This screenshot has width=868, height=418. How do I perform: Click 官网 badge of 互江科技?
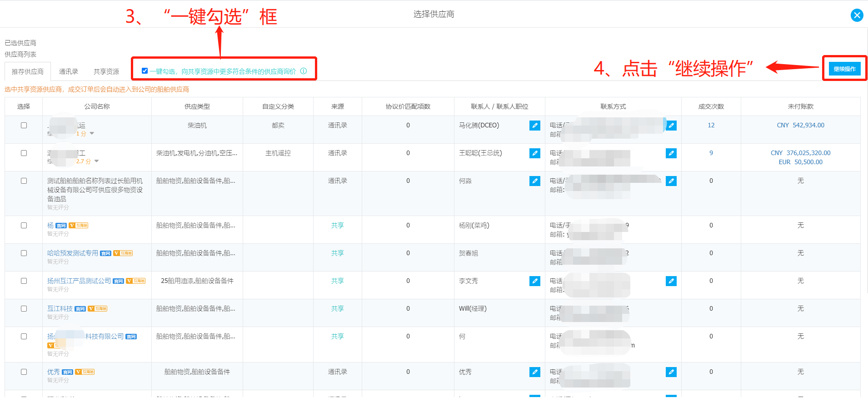80,309
